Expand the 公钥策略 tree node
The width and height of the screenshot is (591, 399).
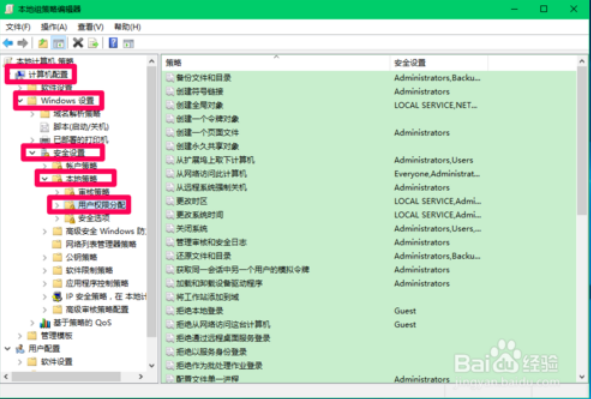(x=45, y=258)
